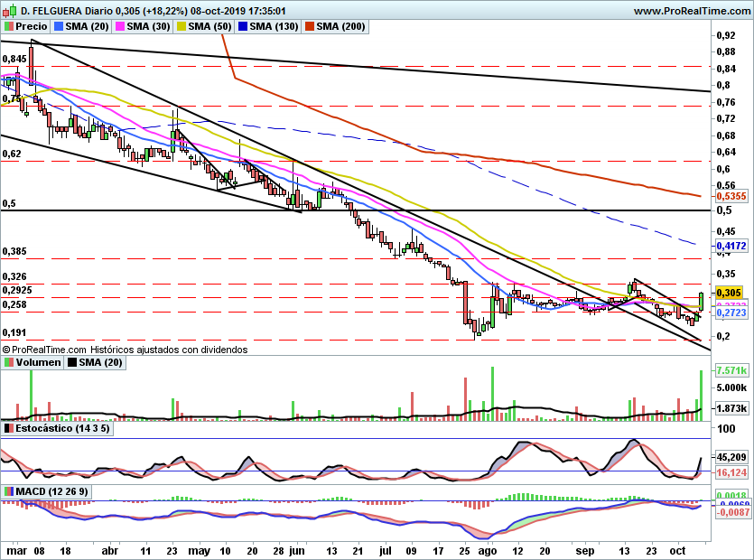
Task: Click the MACD indicator color icon
Action: tap(8, 491)
